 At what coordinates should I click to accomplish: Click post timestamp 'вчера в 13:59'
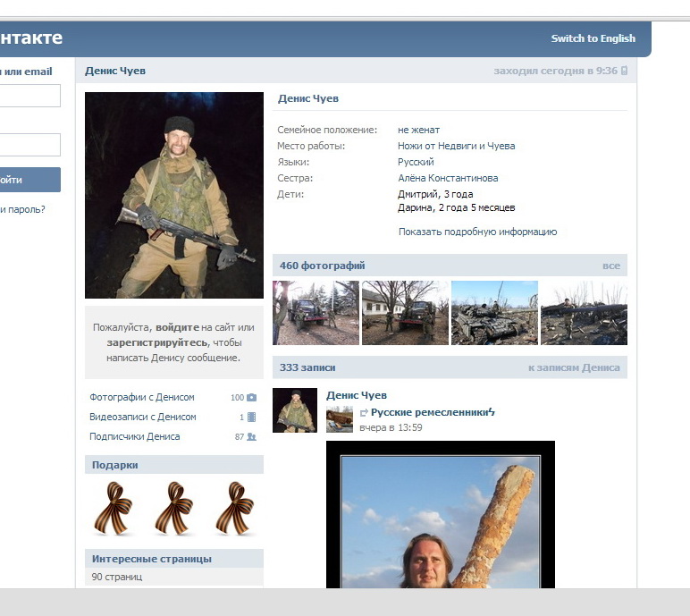391,427
